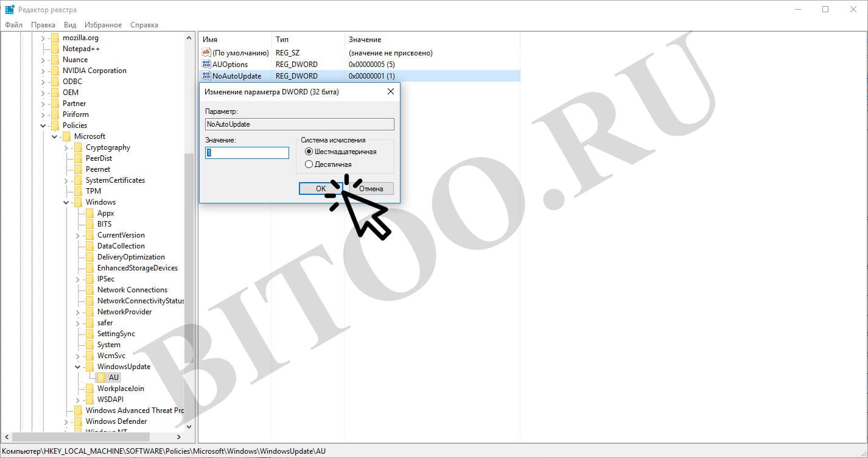
Task: Select the hexadecimal (Шестнадцатеричная) radio button
Action: click(309, 152)
